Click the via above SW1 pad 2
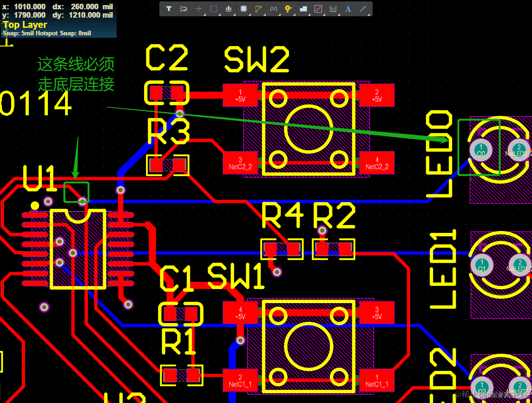 coord(240,340)
